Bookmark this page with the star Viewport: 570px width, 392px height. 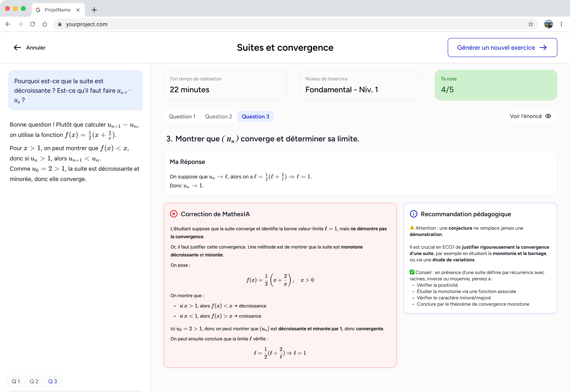tap(531, 24)
